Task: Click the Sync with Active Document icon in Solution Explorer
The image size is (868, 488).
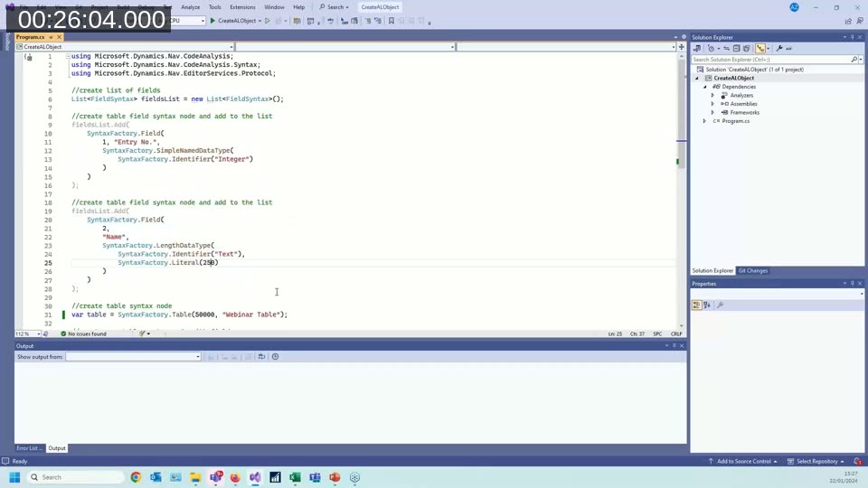Action: click(x=726, y=48)
